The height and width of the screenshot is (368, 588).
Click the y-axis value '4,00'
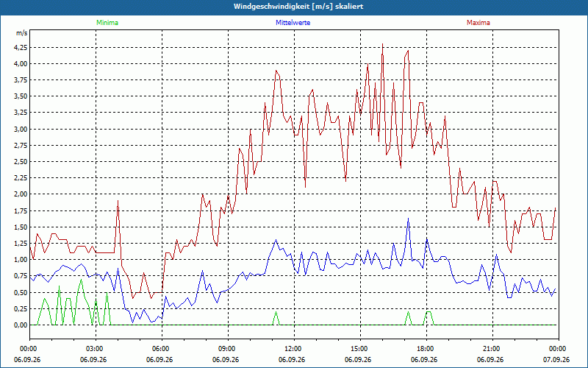21,64
